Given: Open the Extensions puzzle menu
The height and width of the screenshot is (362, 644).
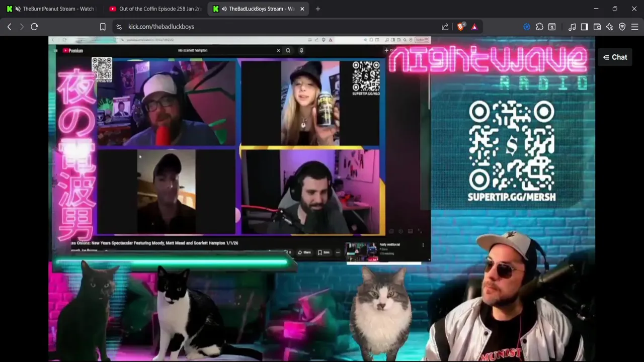Looking at the screenshot, I should click(539, 27).
